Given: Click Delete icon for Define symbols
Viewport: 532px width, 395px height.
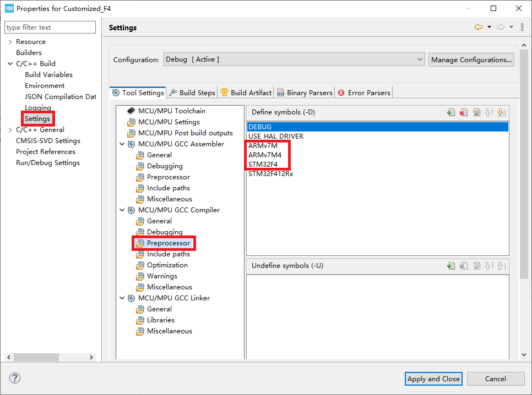Looking at the screenshot, I should [x=464, y=112].
